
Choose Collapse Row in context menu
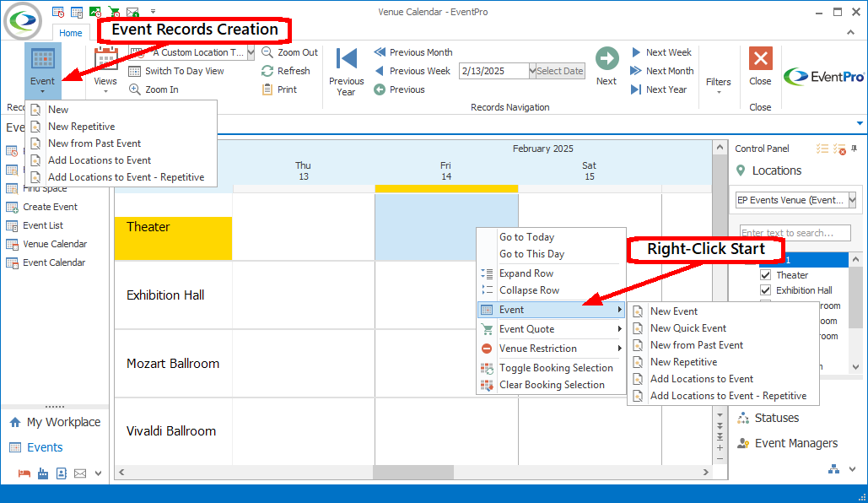552,290
